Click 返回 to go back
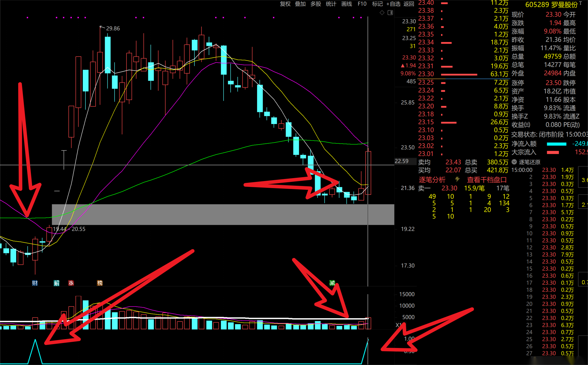 (x=409, y=4)
